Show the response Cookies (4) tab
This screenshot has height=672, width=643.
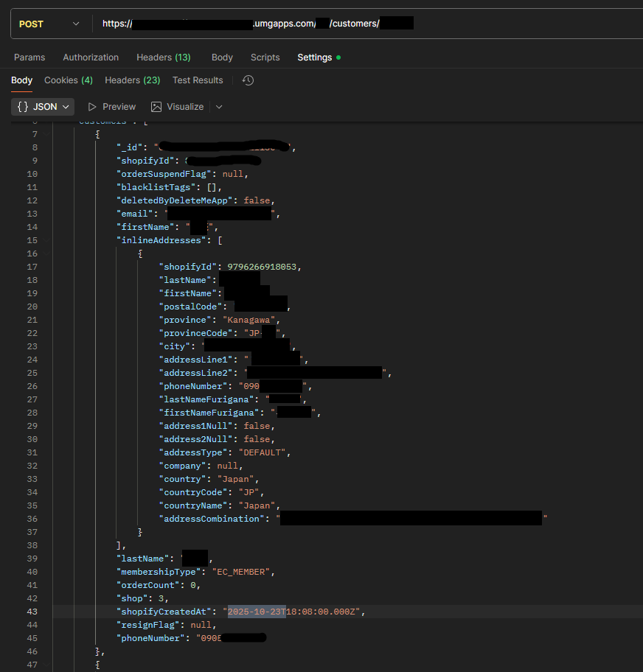coord(68,80)
